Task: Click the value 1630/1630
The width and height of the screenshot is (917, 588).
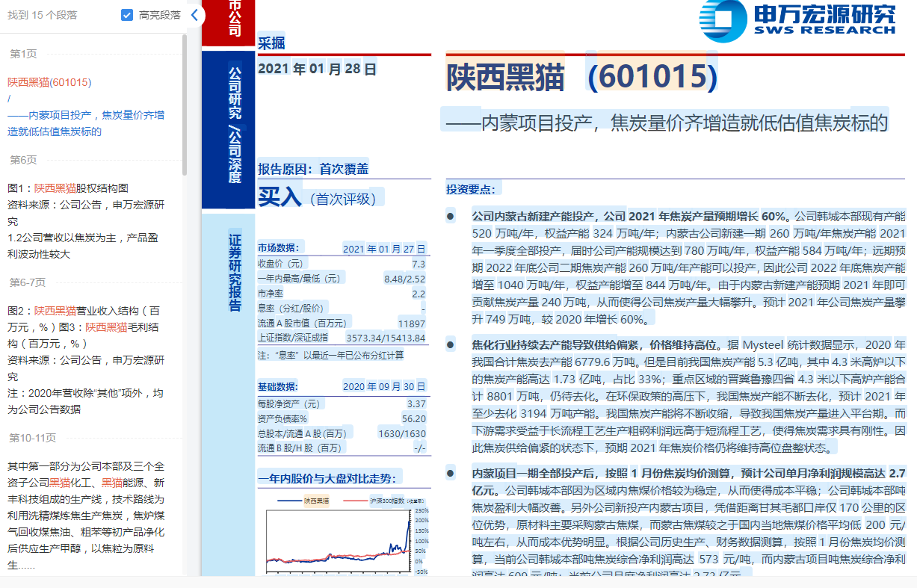Action: [x=402, y=433]
